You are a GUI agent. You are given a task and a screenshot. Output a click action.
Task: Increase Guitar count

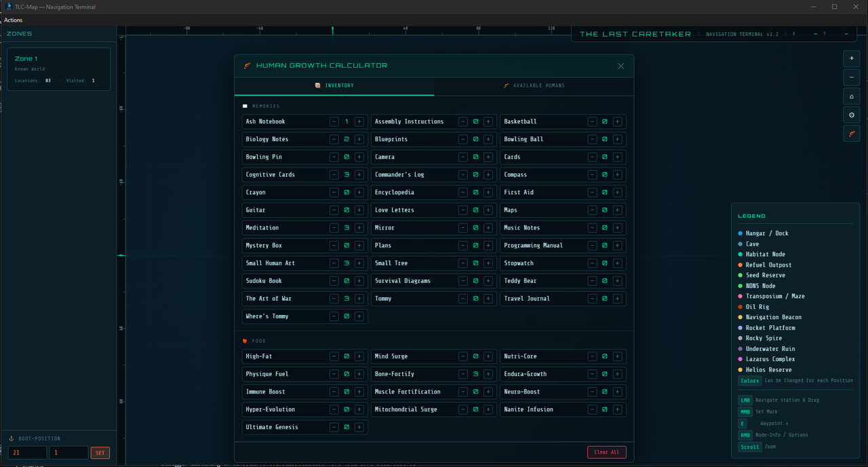359,210
